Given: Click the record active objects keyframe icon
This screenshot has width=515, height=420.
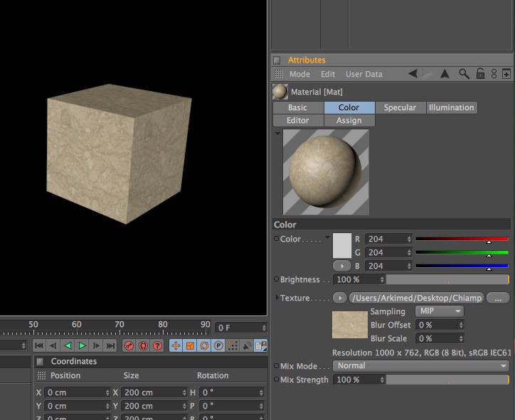Looking at the screenshot, I should tap(129, 346).
